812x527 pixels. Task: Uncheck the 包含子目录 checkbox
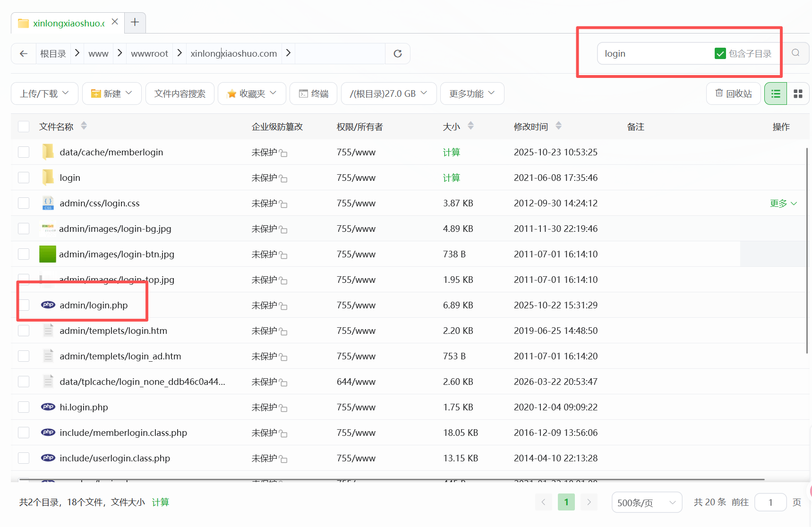720,53
